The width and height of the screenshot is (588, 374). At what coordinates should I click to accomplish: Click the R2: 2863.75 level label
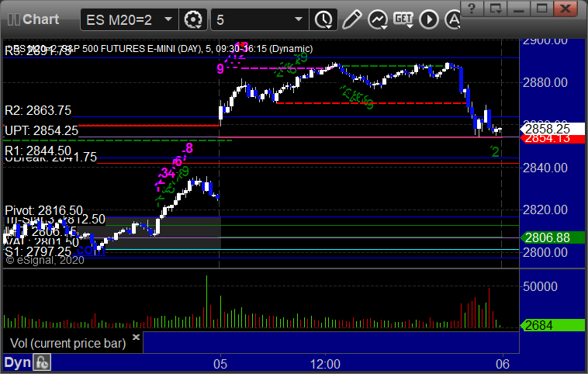click(x=38, y=110)
